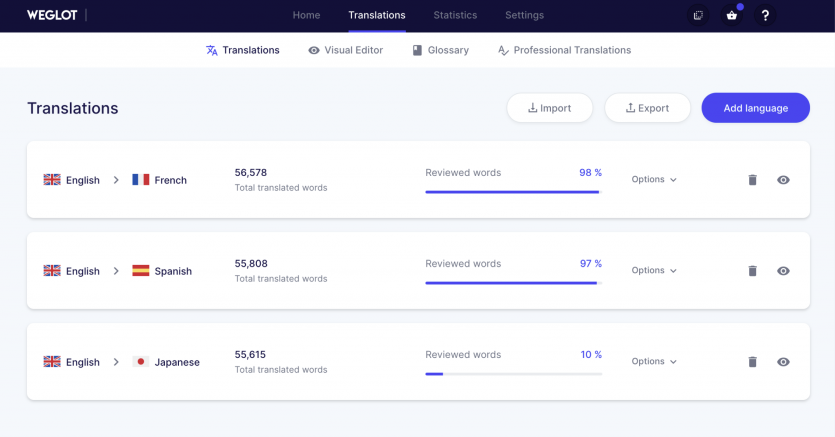This screenshot has width=835, height=437.
Task: Click the 97 % reviewed value
Action: point(591,263)
